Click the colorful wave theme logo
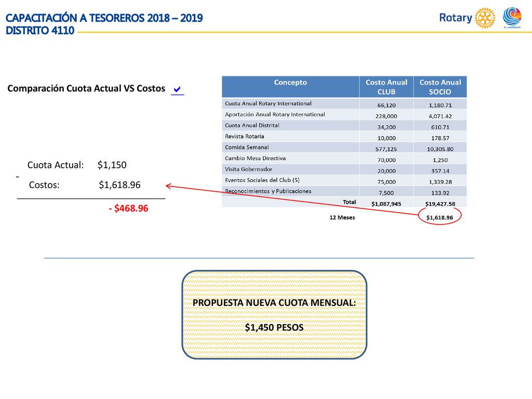 click(x=512, y=17)
